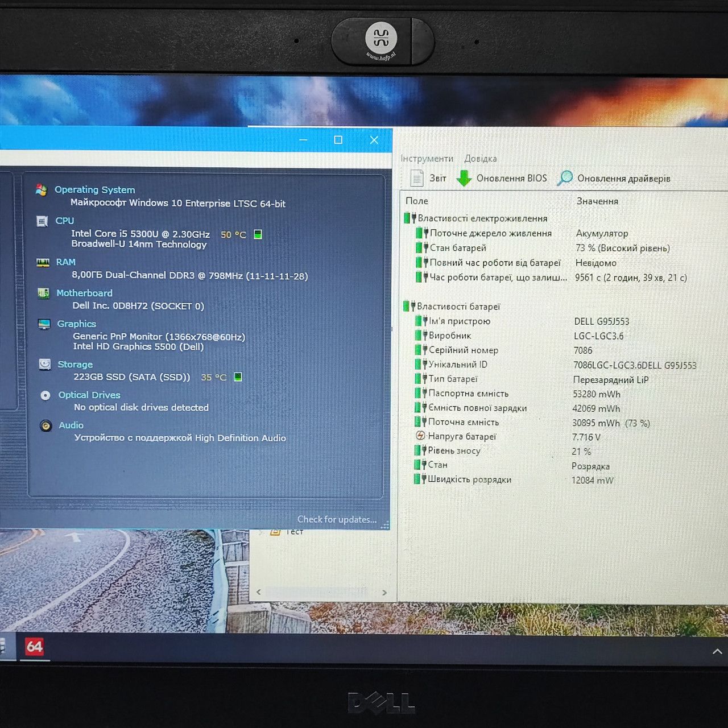This screenshot has width=728, height=728.
Task: Open the Operating System section link
Action: 94,189
